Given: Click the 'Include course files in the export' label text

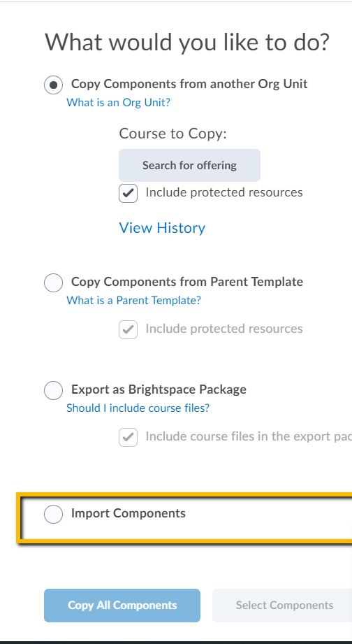Looking at the screenshot, I should [249, 436].
